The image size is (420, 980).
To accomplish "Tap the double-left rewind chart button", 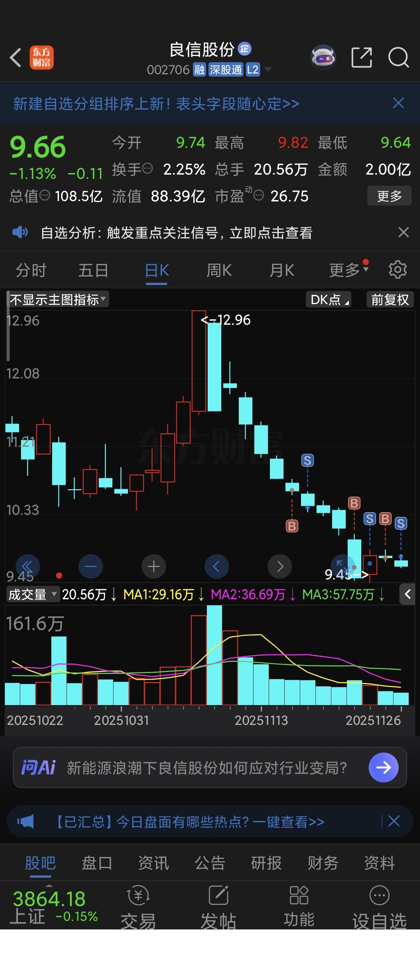I will click(x=28, y=566).
